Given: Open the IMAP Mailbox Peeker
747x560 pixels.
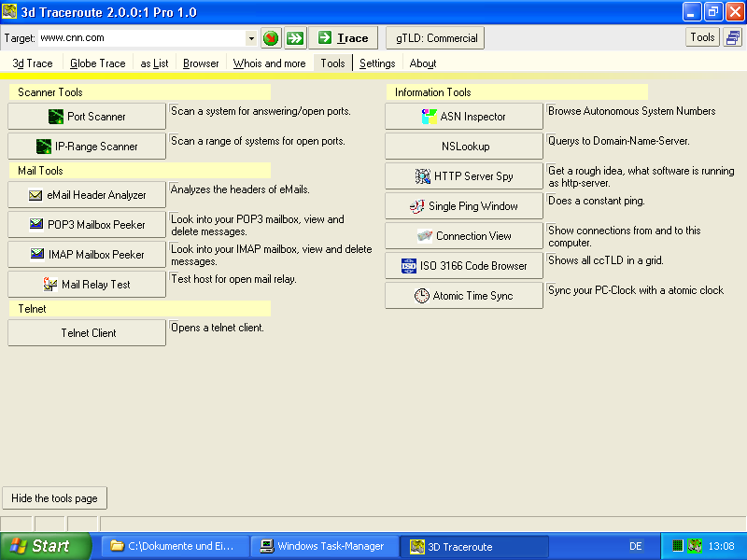Looking at the screenshot, I should coord(87,254).
